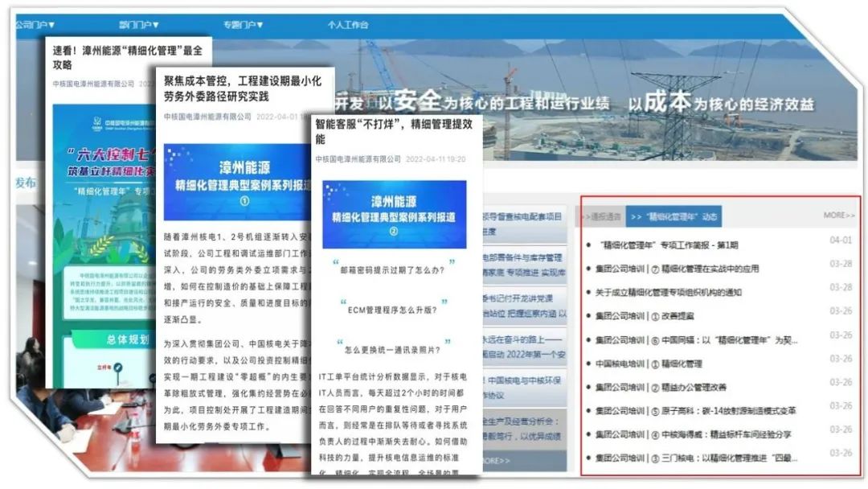Expand the 专题门户 dropdown menu
868x489 pixels.
(x=243, y=25)
